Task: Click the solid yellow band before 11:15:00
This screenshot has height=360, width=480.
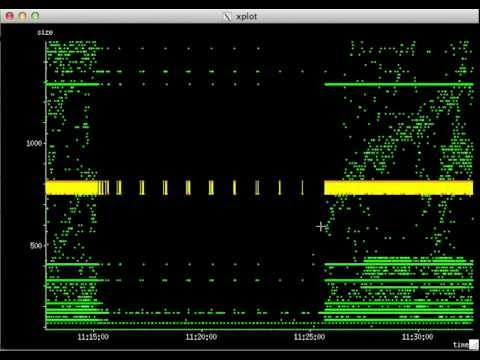Action: click(72, 188)
